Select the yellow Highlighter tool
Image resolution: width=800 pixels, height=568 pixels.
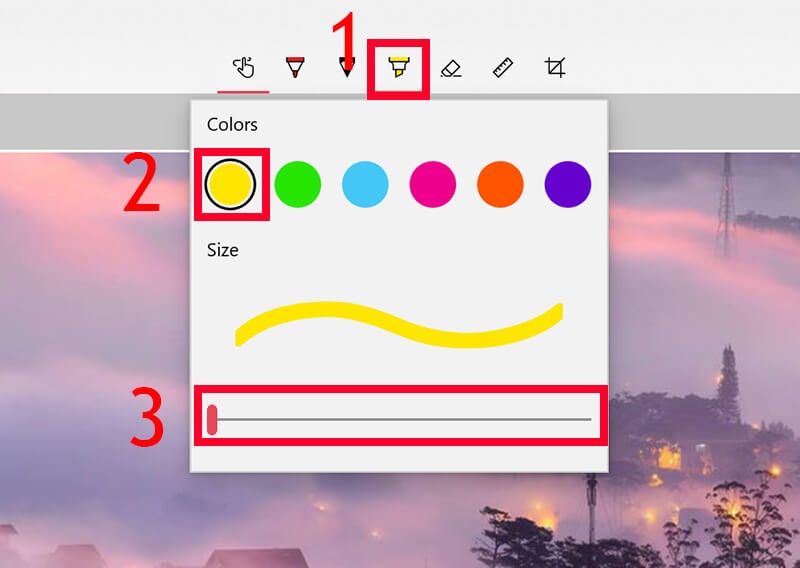(x=398, y=67)
